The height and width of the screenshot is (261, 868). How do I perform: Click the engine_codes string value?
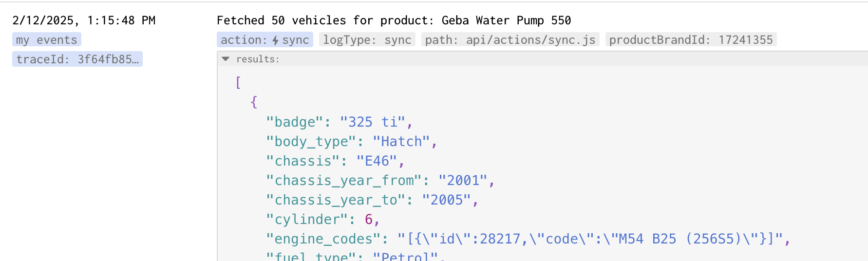click(x=590, y=239)
